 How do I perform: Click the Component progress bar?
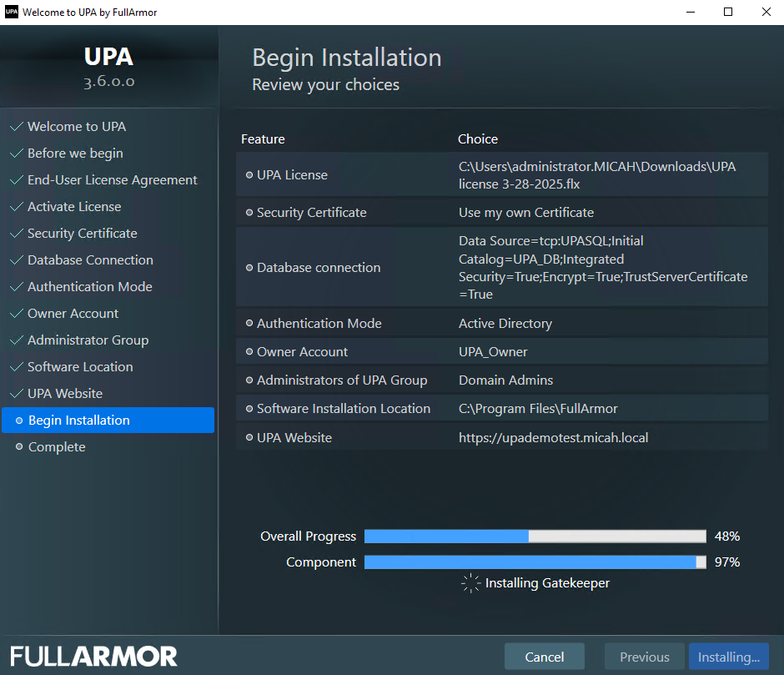(535, 562)
